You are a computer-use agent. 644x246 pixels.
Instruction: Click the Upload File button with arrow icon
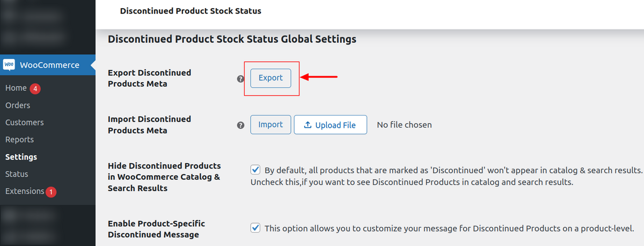330,125
